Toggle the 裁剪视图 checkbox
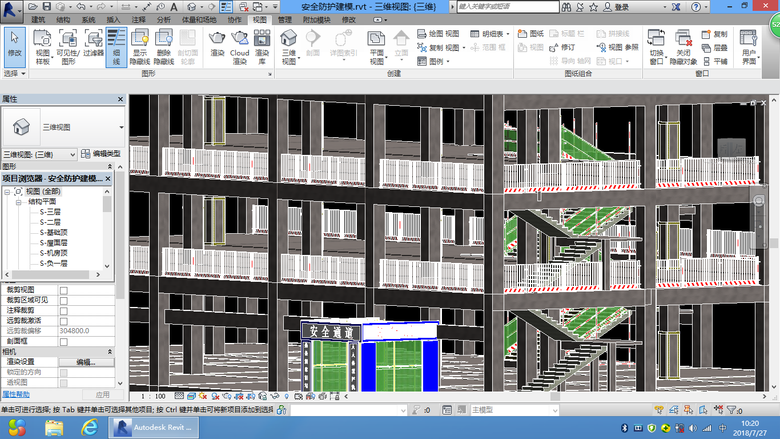The width and height of the screenshot is (780, 439). click(64, 289)
